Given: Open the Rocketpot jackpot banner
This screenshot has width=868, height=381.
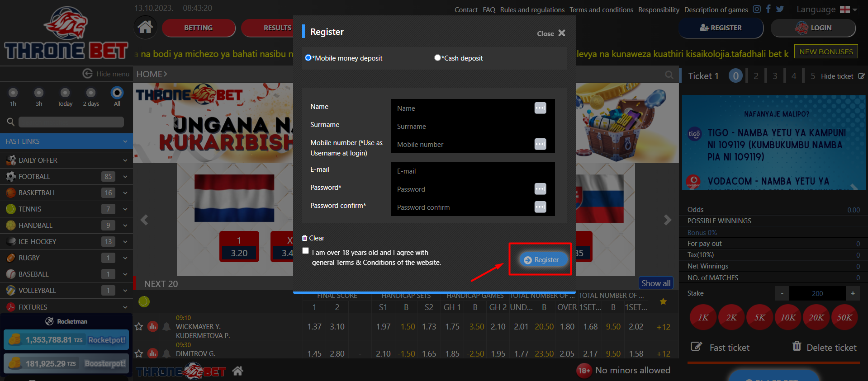Looking at the screenshot, I should [66, 340].
